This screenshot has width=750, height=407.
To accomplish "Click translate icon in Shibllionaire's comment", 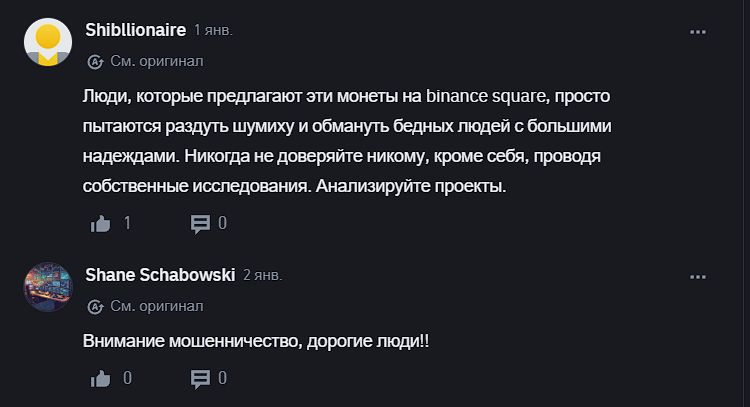I will pyautogui.click(x=96, y=61).
